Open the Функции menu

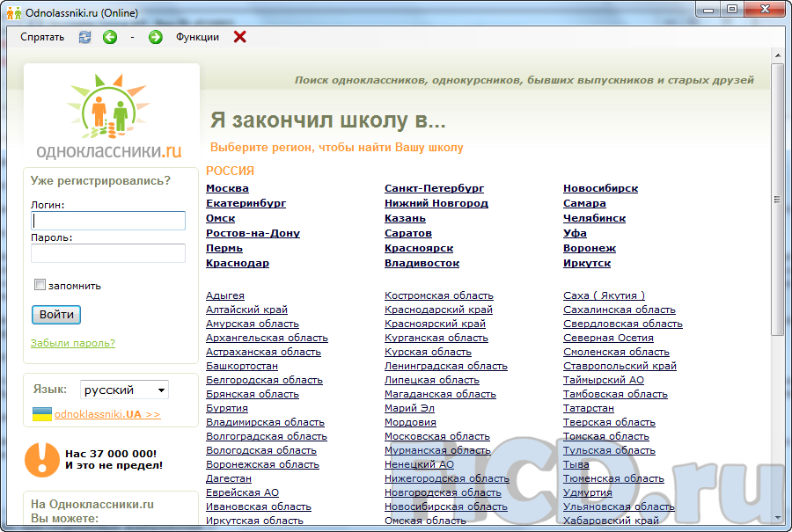[197, 37]
